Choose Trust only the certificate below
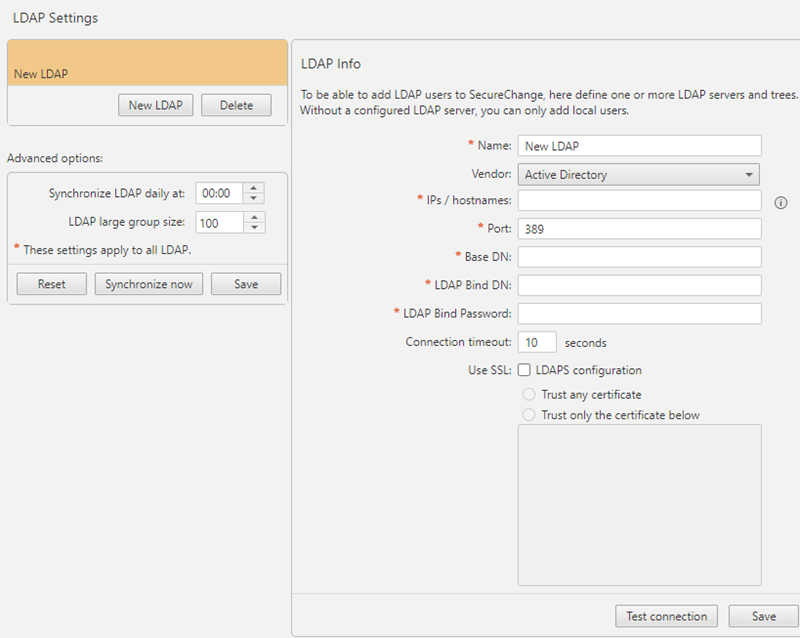 [529, 415]
